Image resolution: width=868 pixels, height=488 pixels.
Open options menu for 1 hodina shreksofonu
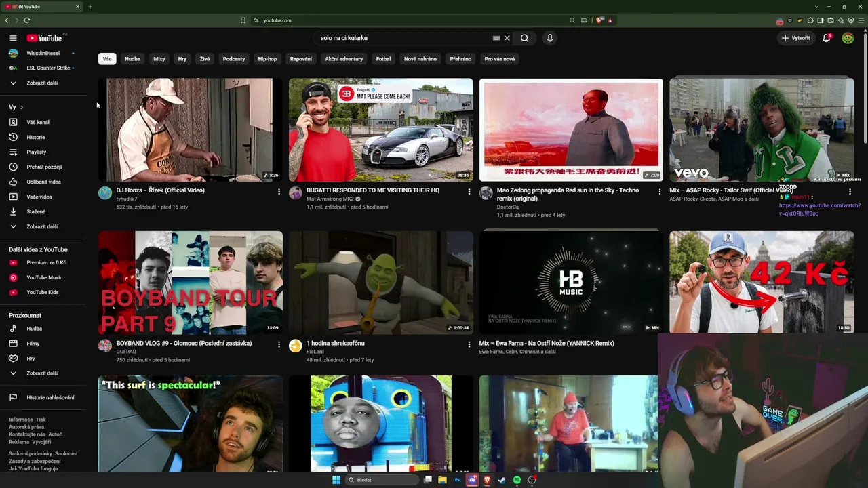469,344
